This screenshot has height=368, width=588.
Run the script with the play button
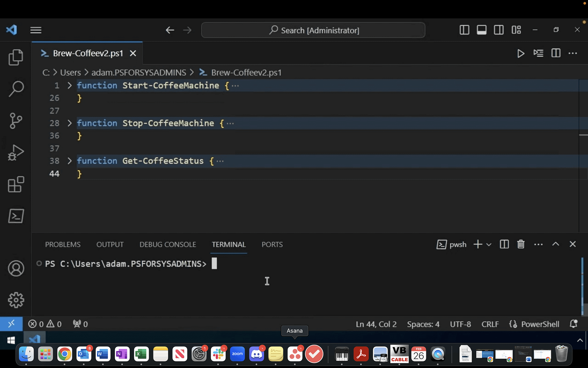coord(521,53)
